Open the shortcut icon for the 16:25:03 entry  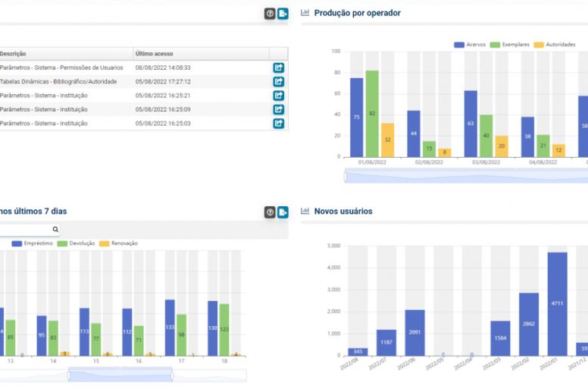click(278, 123)
